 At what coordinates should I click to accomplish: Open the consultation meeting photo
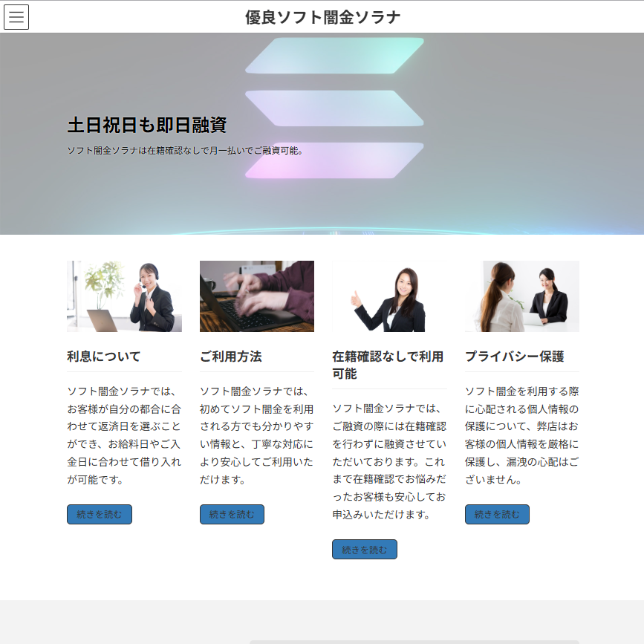pos(522,296)
